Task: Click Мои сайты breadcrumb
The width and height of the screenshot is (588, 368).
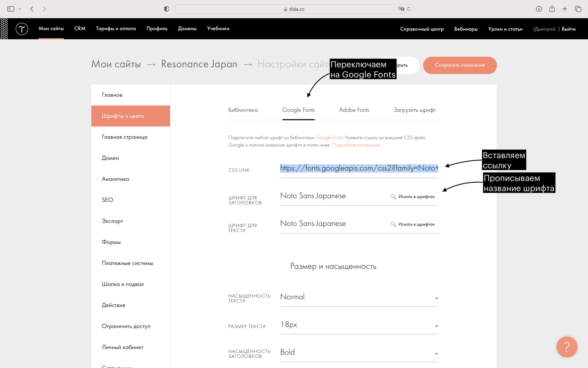Action: coord(116,64)
